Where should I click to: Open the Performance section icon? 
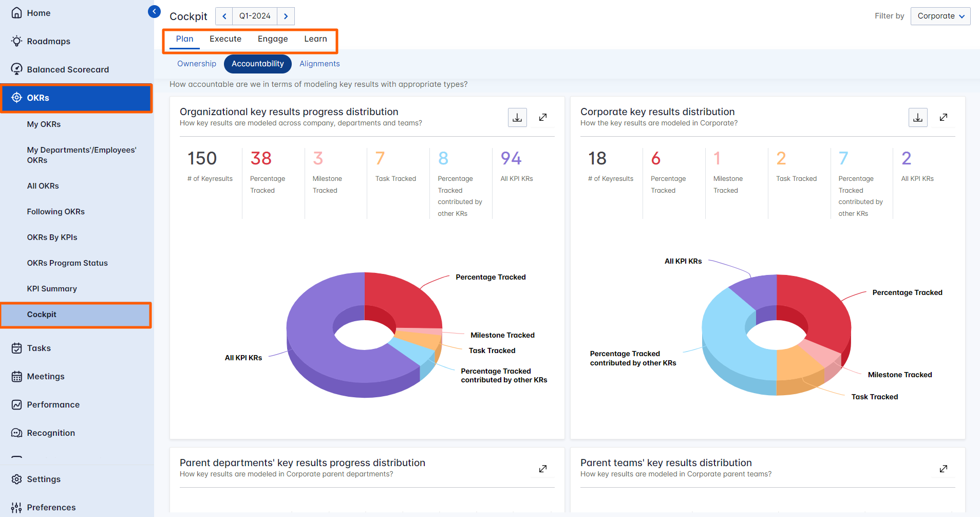pyautogui.click(x=17, y=404)
